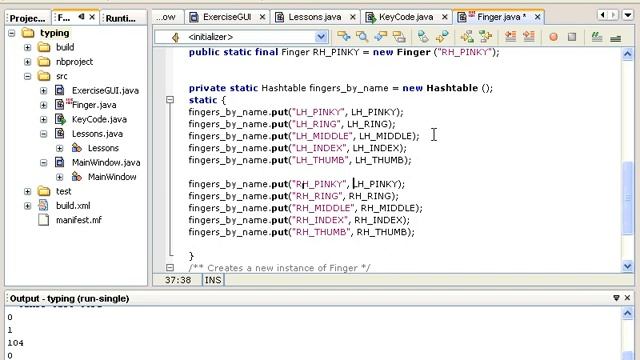The width and height of the screenshot is (640, 360).
Task: Collapse the MainWindow.java node
Action: 43,162
